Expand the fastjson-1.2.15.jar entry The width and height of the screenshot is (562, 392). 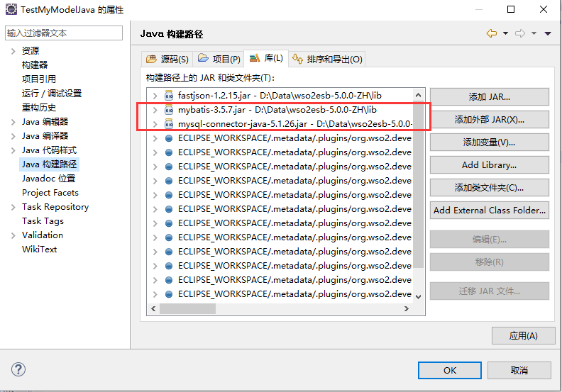point(155,96)
